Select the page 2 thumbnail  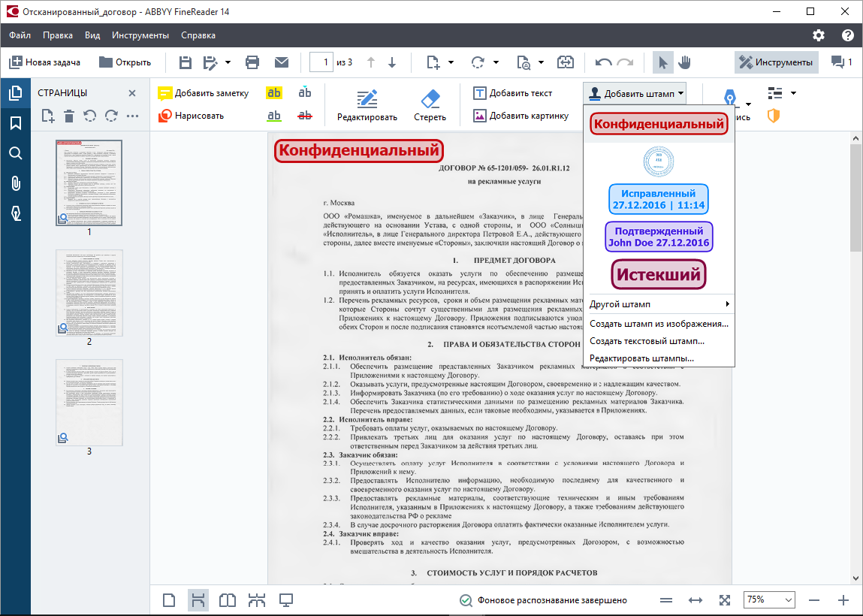click(x=89, y=293)
